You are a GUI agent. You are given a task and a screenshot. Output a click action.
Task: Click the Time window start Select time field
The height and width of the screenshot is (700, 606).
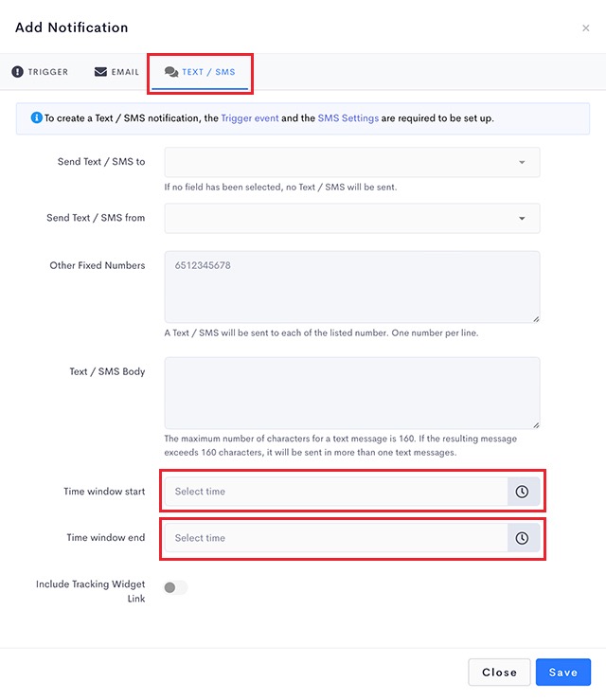click(336, 492)
